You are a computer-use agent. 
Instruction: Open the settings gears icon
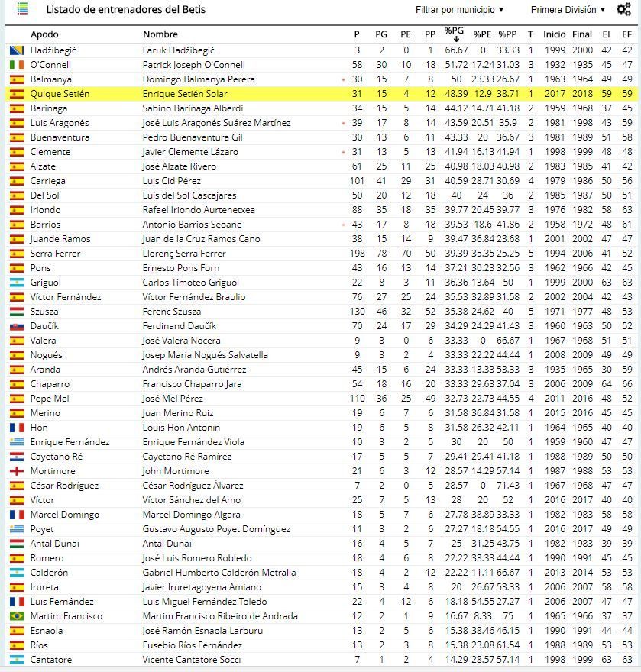[x=623, y=9]
